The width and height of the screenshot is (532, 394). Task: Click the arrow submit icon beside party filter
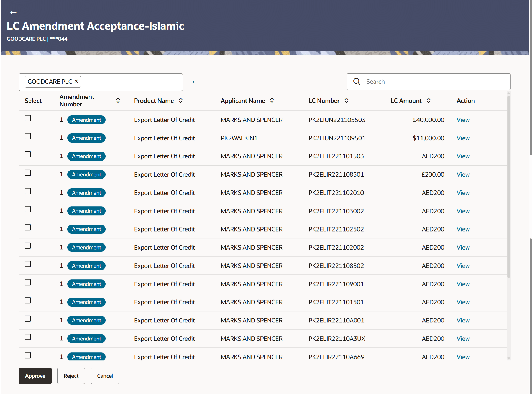(192, 82)
